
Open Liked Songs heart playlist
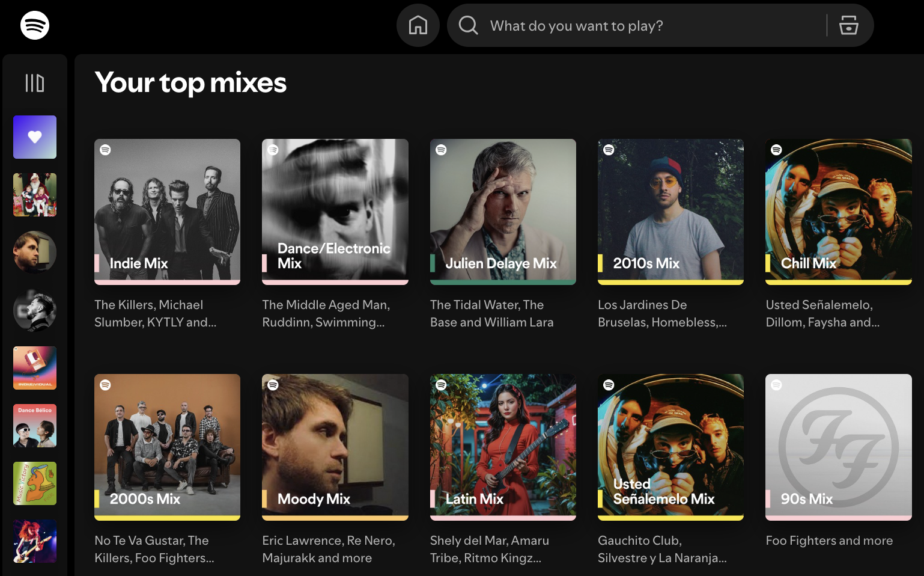click(35, 137)
